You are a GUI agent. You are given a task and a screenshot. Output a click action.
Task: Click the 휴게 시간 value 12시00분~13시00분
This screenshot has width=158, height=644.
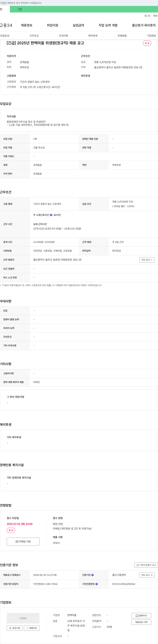(x=44, y=242)
